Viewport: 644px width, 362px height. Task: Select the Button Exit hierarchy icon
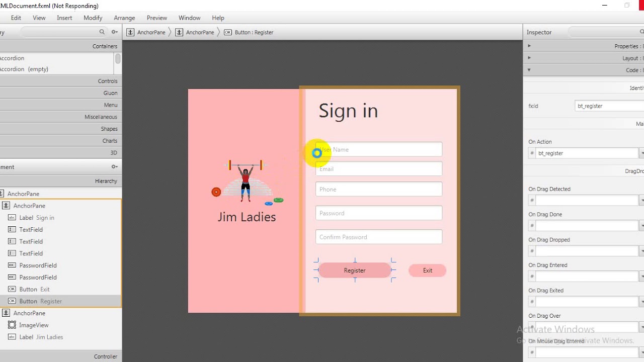point(12,290)
